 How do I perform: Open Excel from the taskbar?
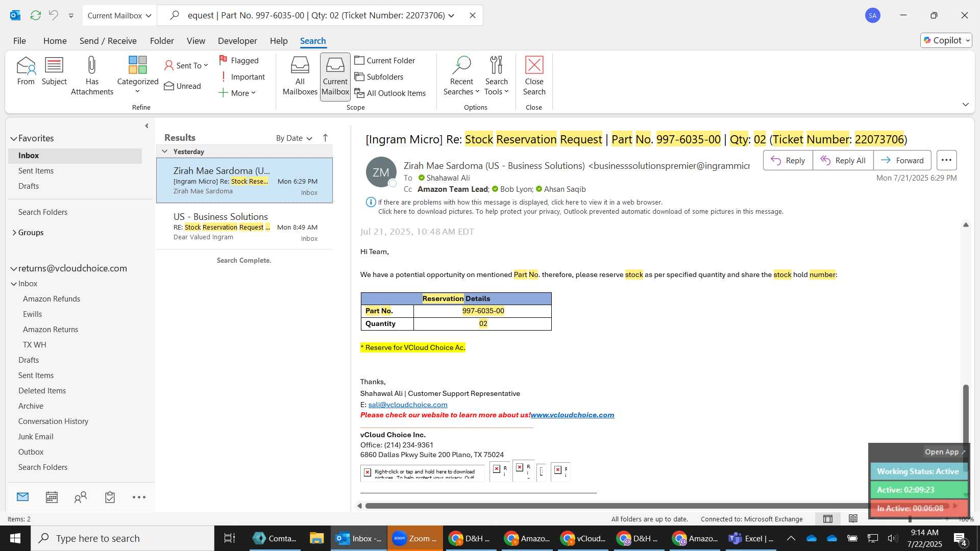point(750,538)
